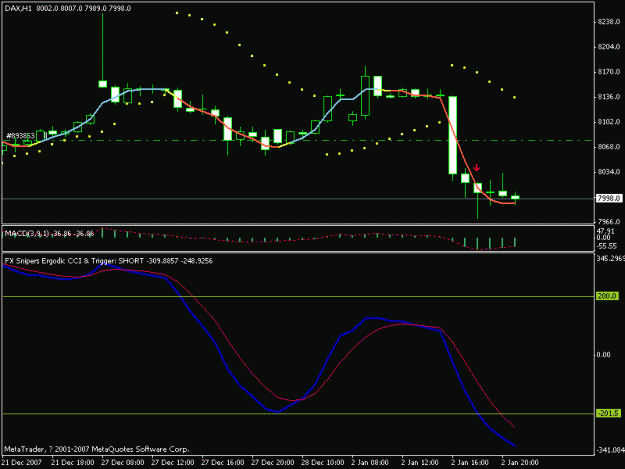Select the 200.0 level tag
The height and width of the screenshot is (469, 625).
[x=607, y=296]
